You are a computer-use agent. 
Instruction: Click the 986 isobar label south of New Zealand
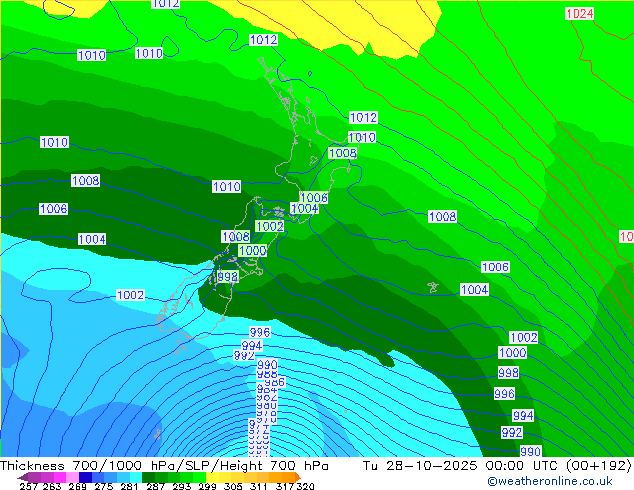click(x=275, y=382)
